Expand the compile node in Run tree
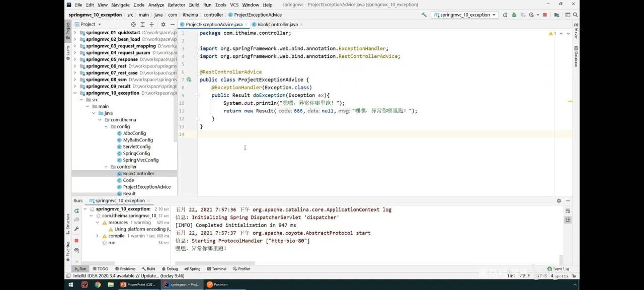The width and height of the screenshot is (644, 290). pos(98,236)
